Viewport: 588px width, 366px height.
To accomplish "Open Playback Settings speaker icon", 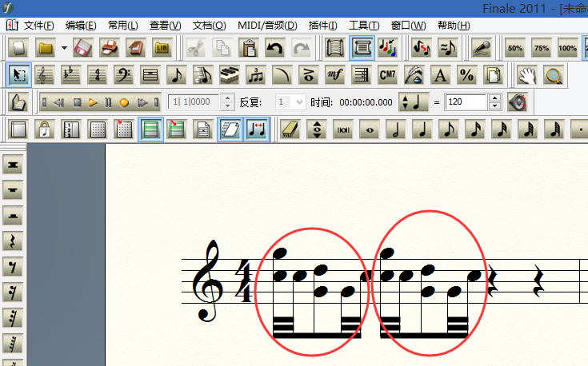I will tap(518, 102).
